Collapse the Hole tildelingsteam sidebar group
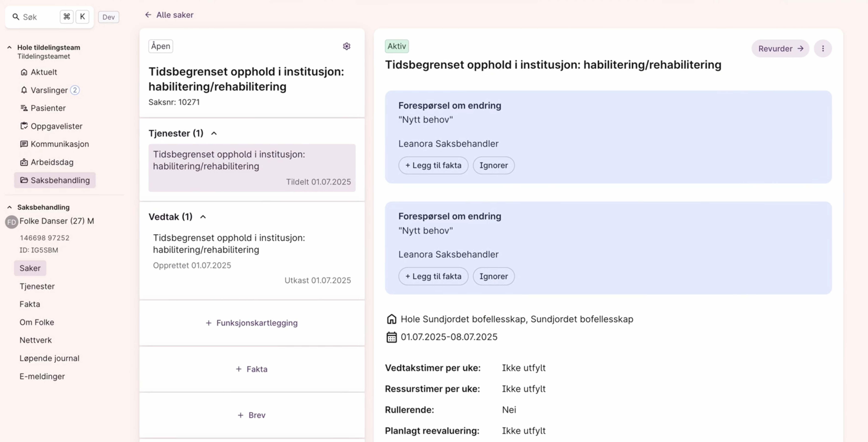This screenshot has height=442, width=868. [9, 48]
